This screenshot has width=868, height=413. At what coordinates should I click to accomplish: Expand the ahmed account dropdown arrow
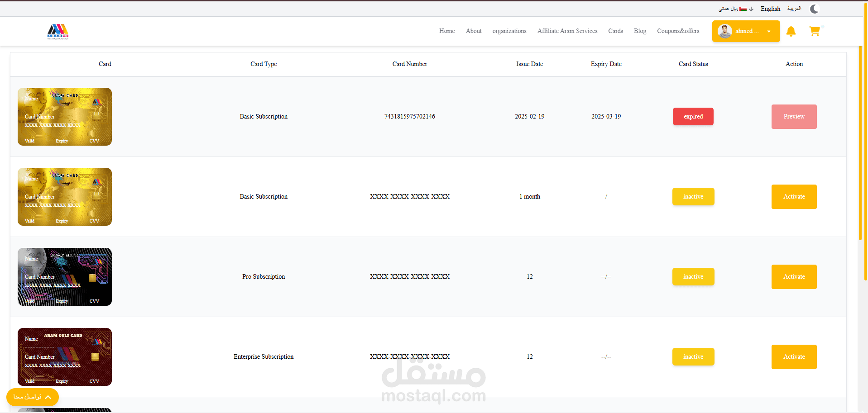point(769,32)
